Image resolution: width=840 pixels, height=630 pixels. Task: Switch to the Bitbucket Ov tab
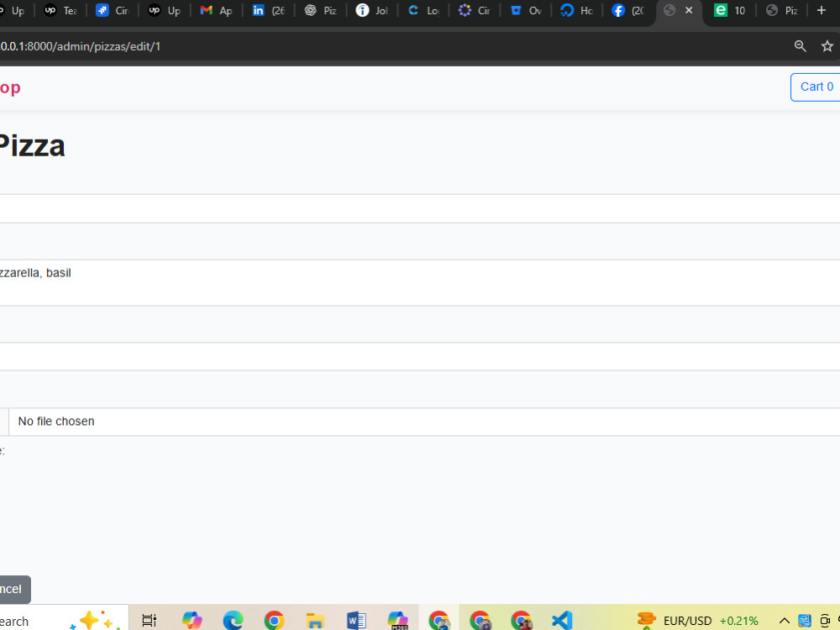coord(526,10)
